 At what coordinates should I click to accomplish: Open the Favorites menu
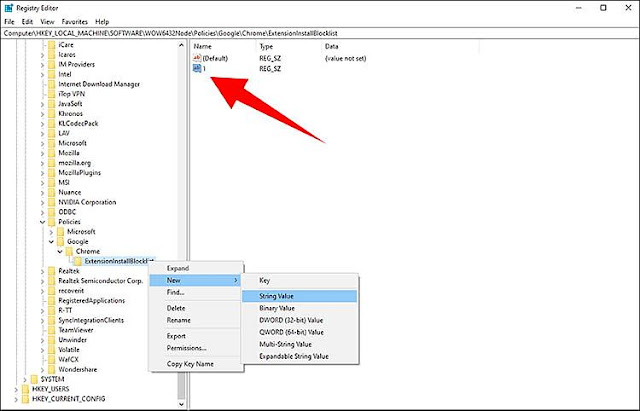pos(74,22)
